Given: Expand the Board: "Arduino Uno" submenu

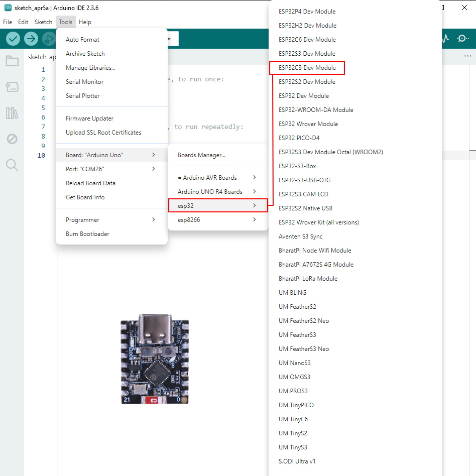Looking at the screenshot, I should coord(111,155).
